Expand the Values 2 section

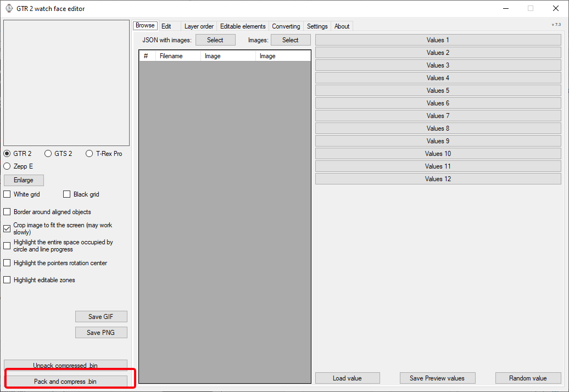click(438, 53)
